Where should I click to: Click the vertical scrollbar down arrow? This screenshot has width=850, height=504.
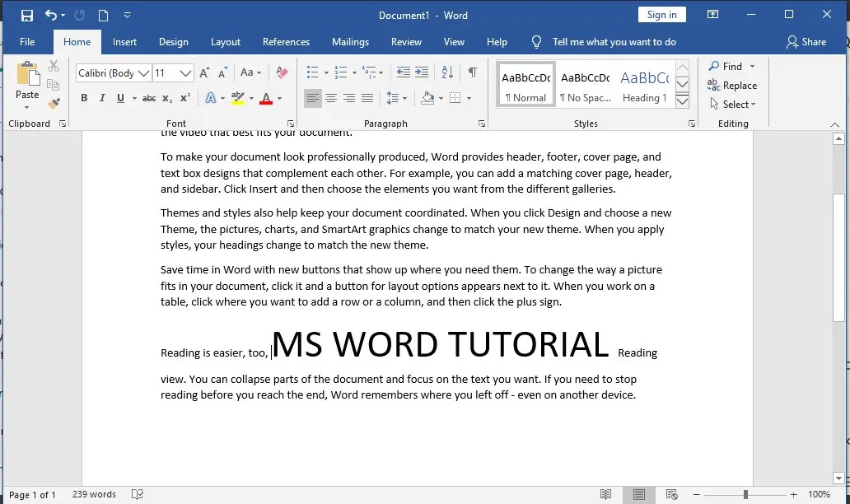point(838,478)
